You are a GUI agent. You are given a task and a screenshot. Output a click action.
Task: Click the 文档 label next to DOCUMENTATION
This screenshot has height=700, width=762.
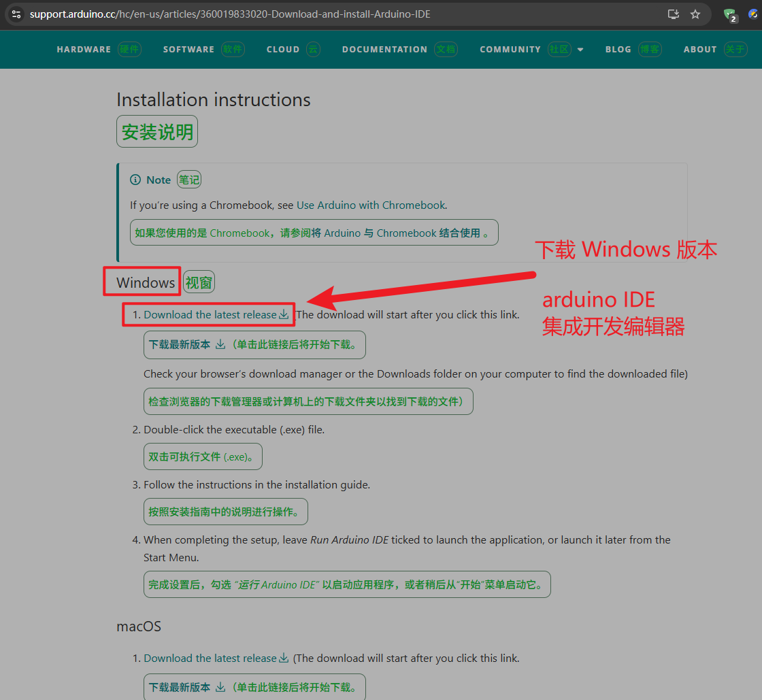point(446,49)
